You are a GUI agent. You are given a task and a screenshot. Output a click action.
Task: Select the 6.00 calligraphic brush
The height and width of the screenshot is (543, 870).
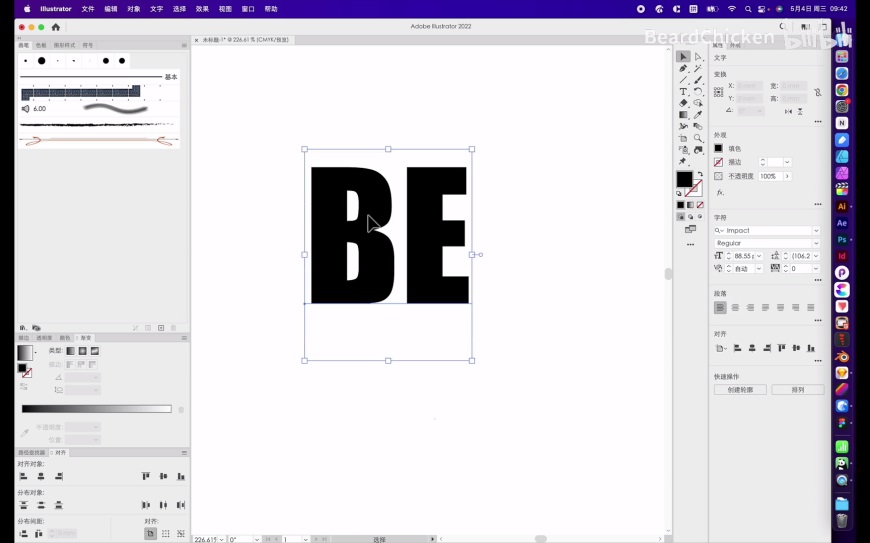coord(99,109)
